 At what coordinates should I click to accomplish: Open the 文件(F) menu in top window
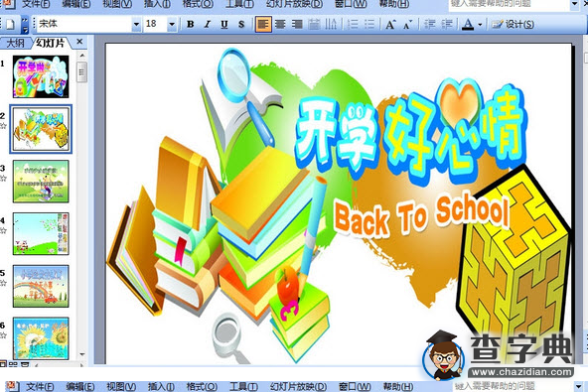[36, 4]
